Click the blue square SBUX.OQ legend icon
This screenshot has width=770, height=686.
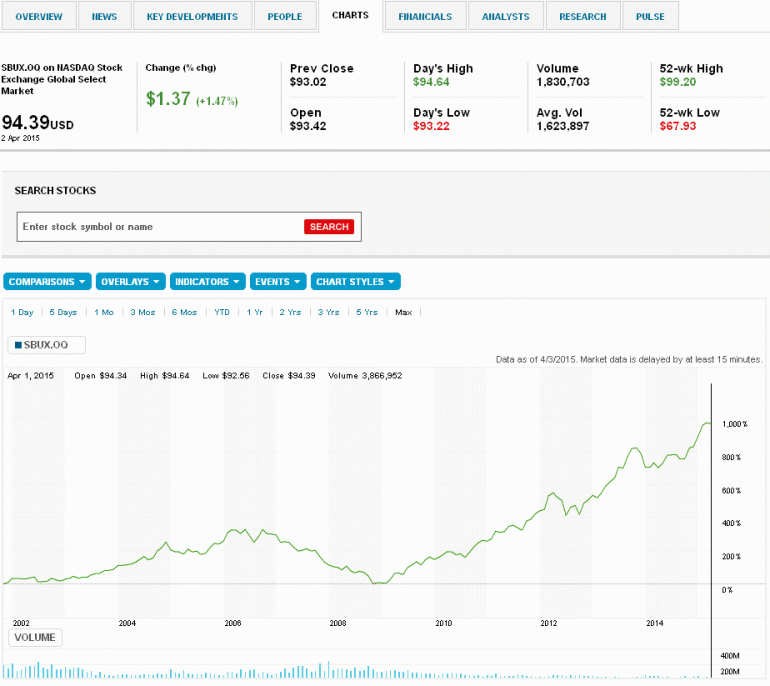(x=18, y=345)
